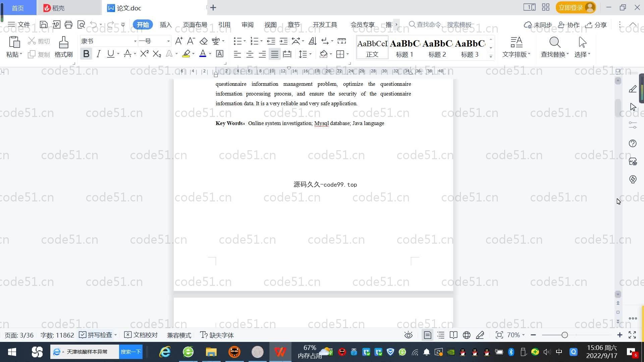Click the command search field
This screenshot has width=644, height=362.
pyautogui.click(x=440, y=24)
